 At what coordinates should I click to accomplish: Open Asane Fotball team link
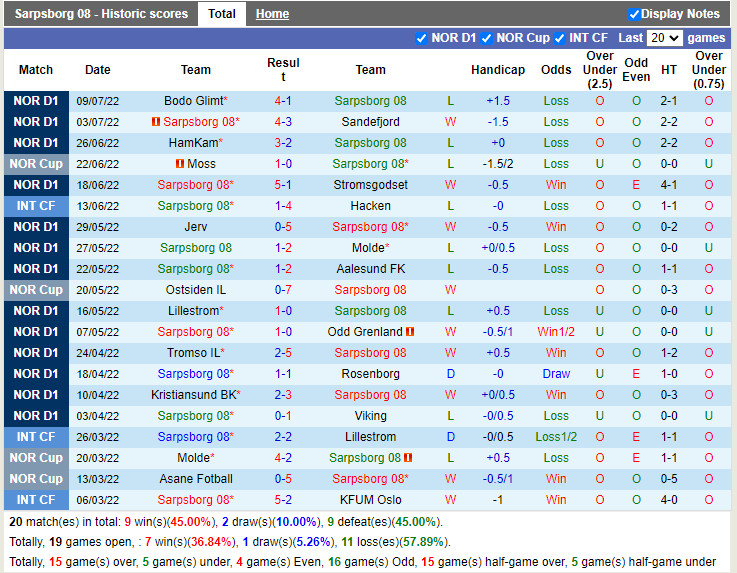point(196,479)
